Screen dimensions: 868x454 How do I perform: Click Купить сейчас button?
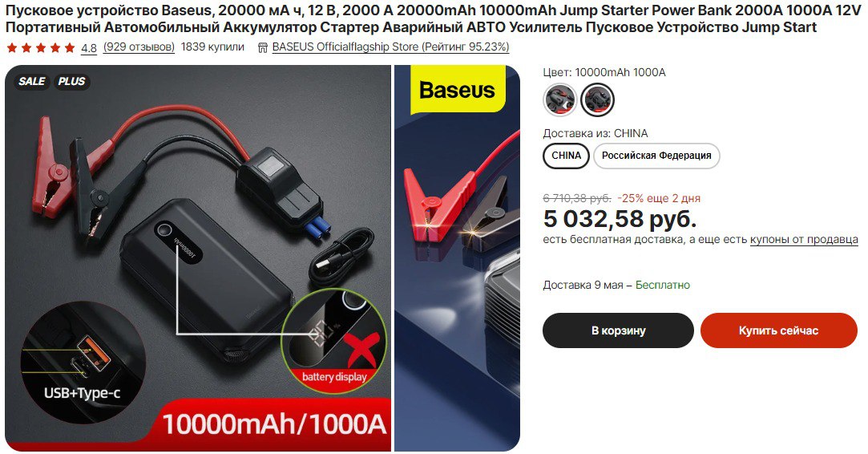click(x=778, y=330)
